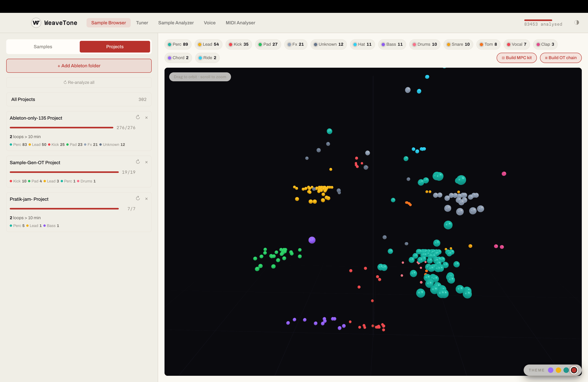Viewport: 588px width, 382px height.
Task: Remove the Pratik-jam- Project
Action: pos(146,199)
